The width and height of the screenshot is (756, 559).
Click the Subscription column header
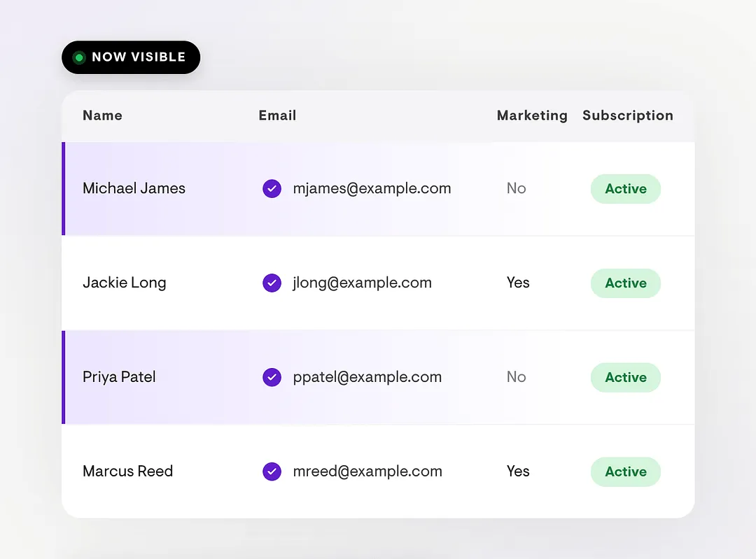[x=628, y=115]
